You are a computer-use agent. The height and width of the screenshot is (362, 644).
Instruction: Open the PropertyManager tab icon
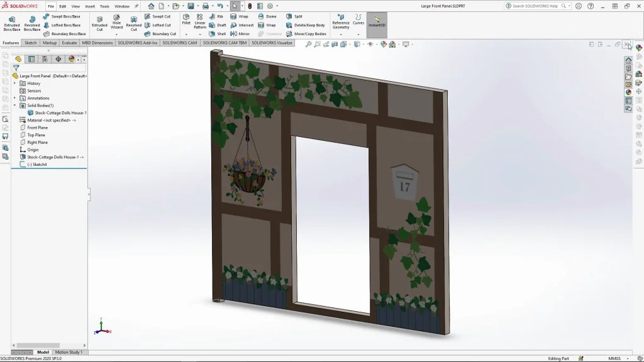pyautogui.click(x=31, y=59)
